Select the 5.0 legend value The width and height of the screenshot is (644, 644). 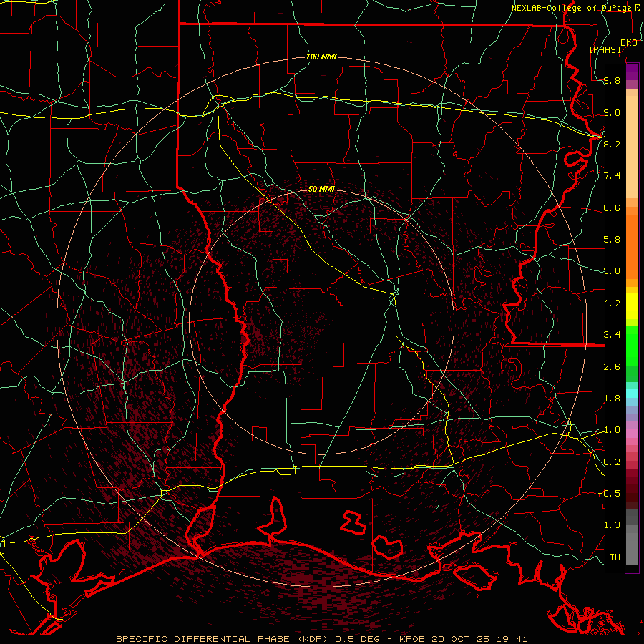coord(612,271)
